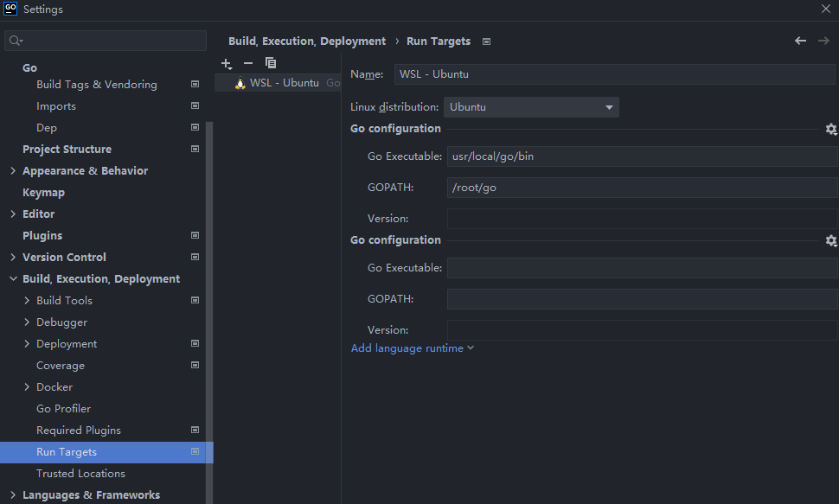The height and width of the screenshot is (504, 839).
Task: Collapse Build, Execution, Deployment section
Action: tap(13, 278)
